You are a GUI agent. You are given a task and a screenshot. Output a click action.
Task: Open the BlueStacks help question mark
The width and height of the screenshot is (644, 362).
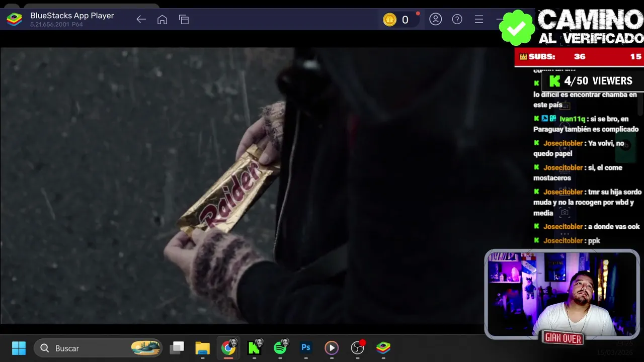pyautogui.click(x=457, y=20)
